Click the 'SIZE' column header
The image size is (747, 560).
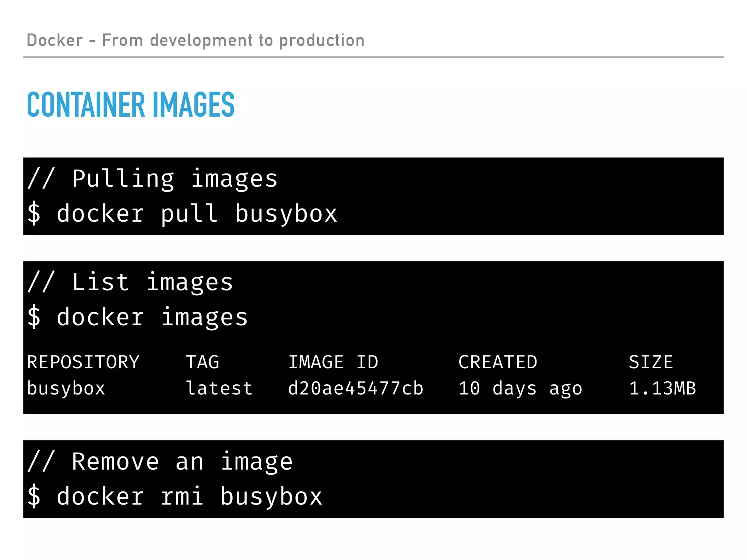pyautogui.click(x=651, y=362)
